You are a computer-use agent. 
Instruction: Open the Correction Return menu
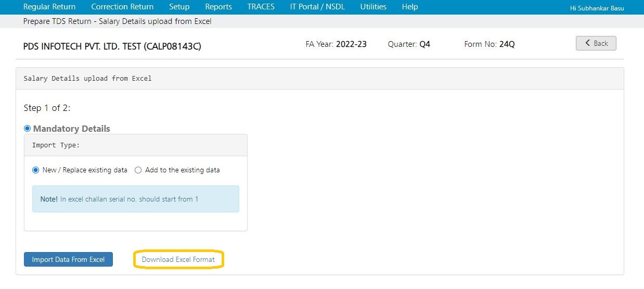122,7
